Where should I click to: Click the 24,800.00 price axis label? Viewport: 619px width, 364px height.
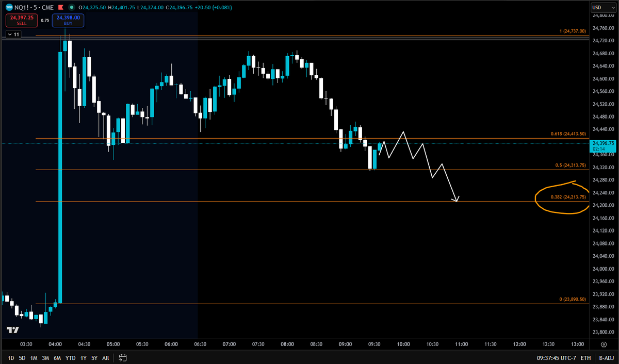pyautogui.click(x=603, y=15)
